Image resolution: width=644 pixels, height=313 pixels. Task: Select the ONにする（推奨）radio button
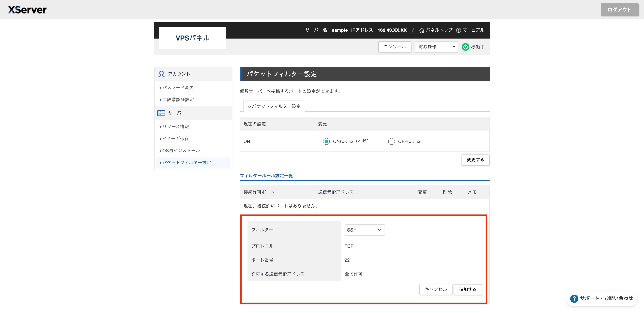[x=326, y=141]
